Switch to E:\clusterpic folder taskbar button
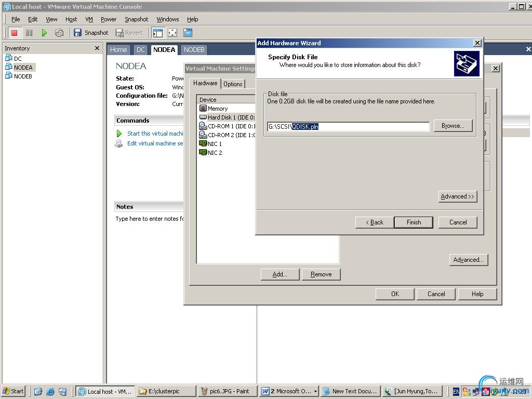This screenshot has height=399, width=532. pyautogui.click(x=167, y=391)
